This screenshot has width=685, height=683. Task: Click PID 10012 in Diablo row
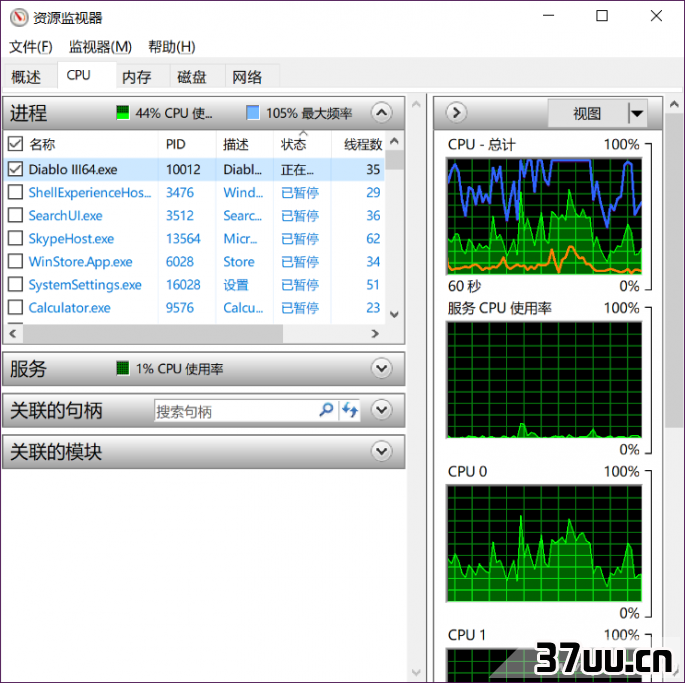click(183, 169)
